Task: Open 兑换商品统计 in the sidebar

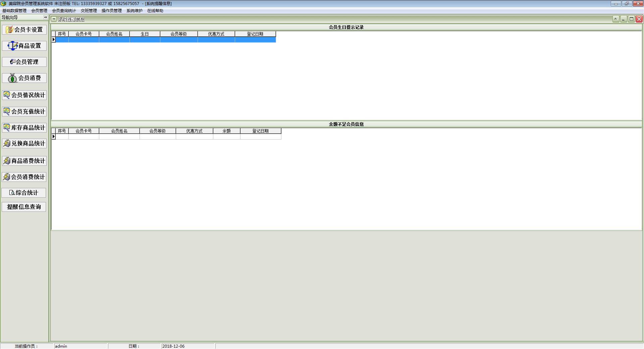Action: coord(24,143)
